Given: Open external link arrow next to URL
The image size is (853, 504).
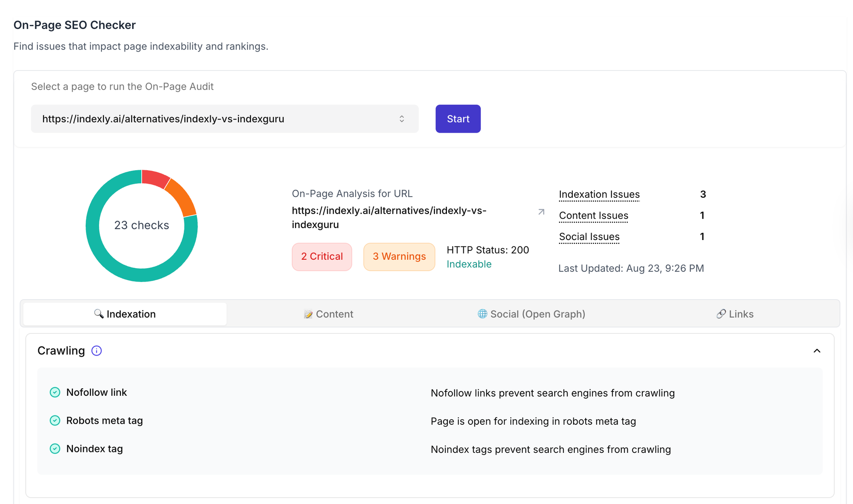Looking at the screenshot, I should [541, 212].
